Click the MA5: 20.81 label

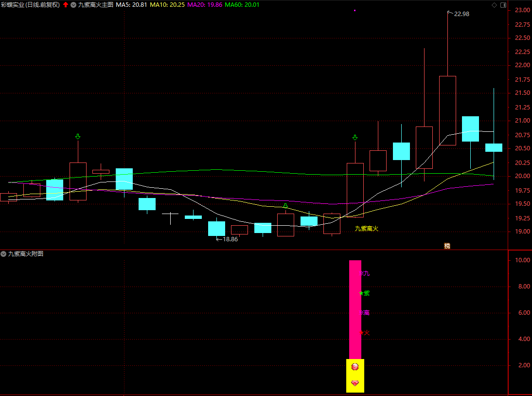point(132,5)
